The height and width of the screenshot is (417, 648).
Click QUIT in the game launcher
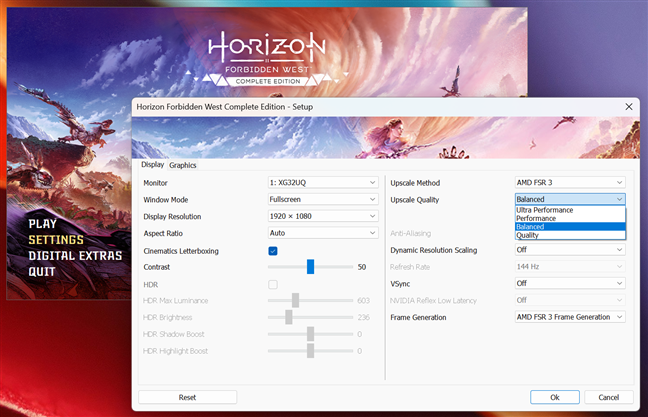(42, 272)
